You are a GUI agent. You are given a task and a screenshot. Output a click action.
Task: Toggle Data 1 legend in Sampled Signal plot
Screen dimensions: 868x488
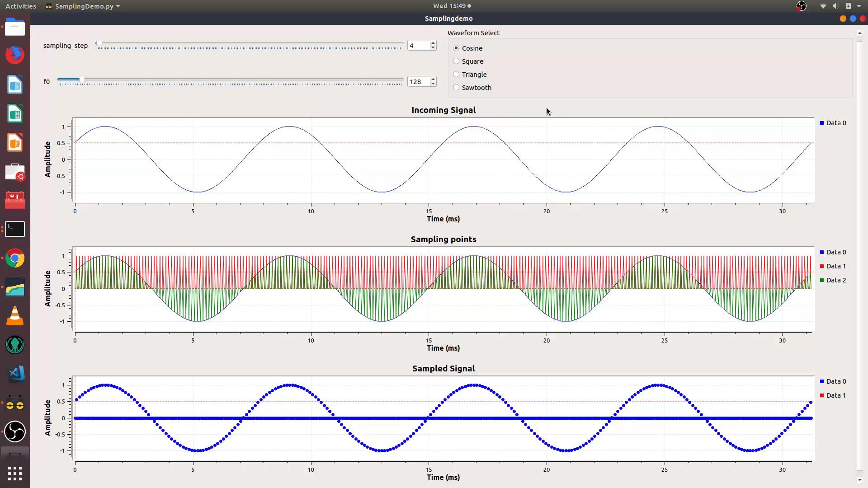click(833, 395)
